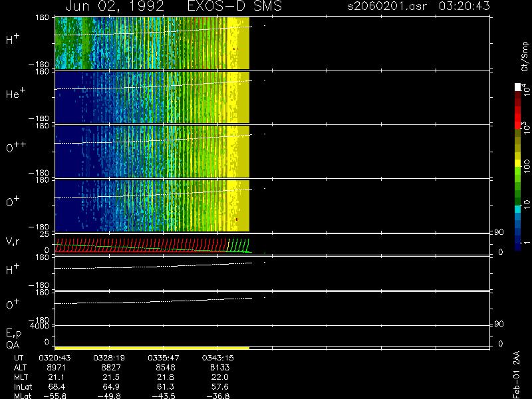Click the UT value "0320:43"
Image resolution: width=532 pixels, height=399 pixels.
(55, 358)
